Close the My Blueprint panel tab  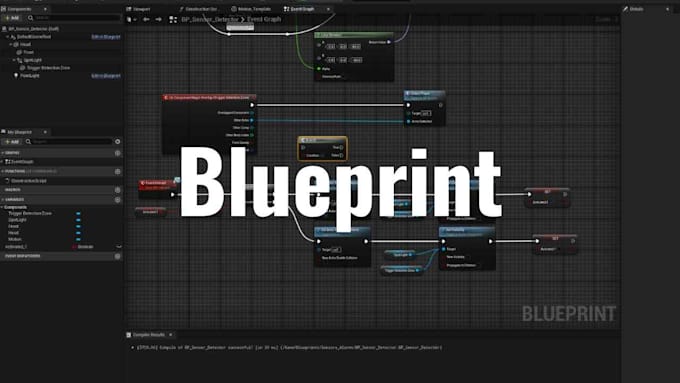(x=45, y=132)
